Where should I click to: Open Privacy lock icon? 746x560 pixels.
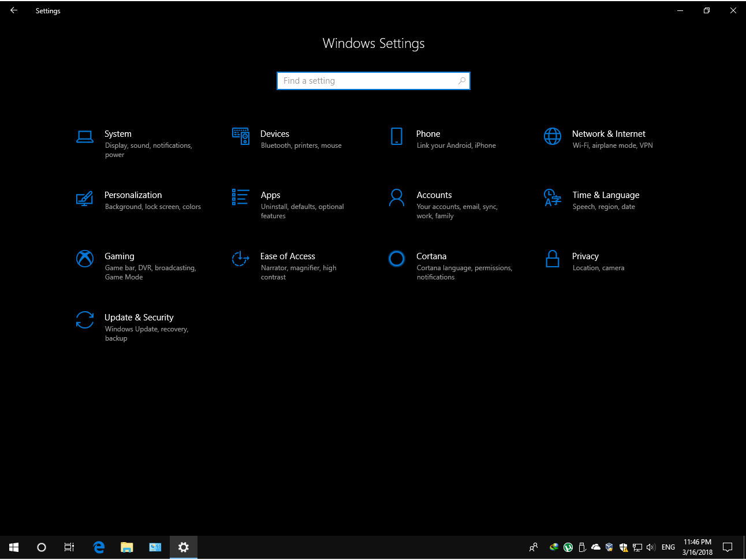tap(553, 259)
